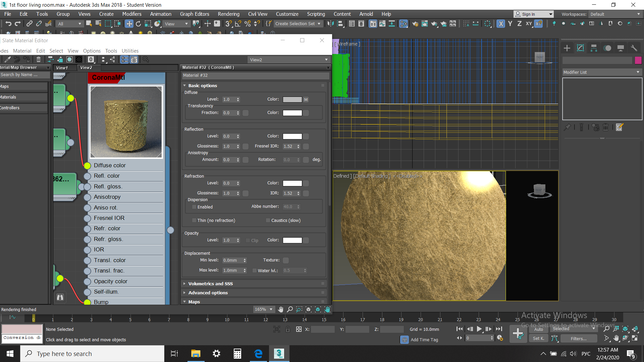This screenshot has width=644, height=362.
Task: Click the Pan tool in editor navigation
Action: 280,309
